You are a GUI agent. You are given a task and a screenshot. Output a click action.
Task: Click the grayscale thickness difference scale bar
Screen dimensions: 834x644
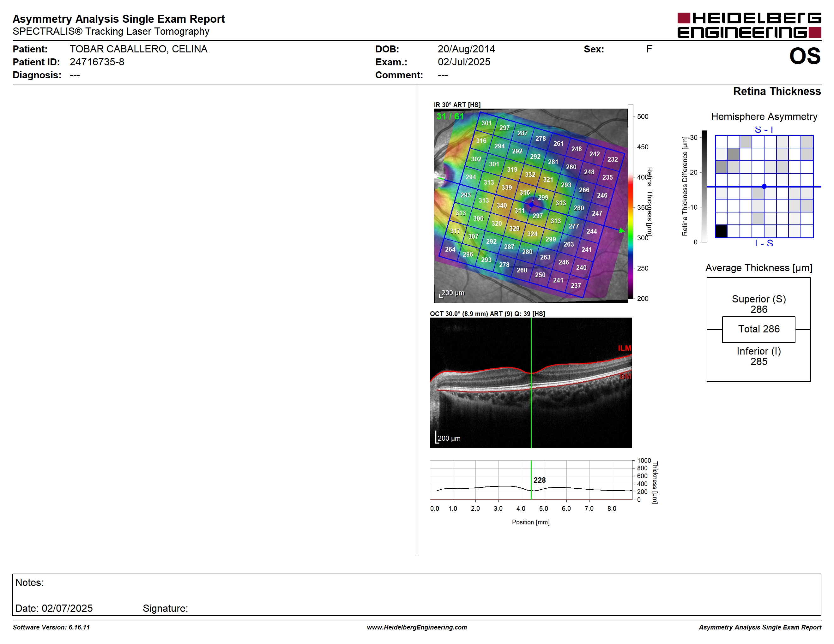pos(704,186)
